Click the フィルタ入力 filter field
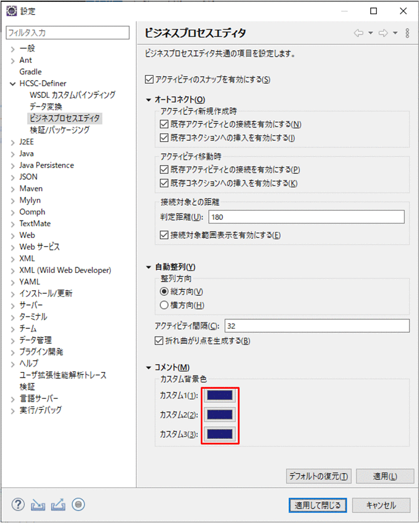The width and height of the screenshot is (420, 523). [68, 33]
